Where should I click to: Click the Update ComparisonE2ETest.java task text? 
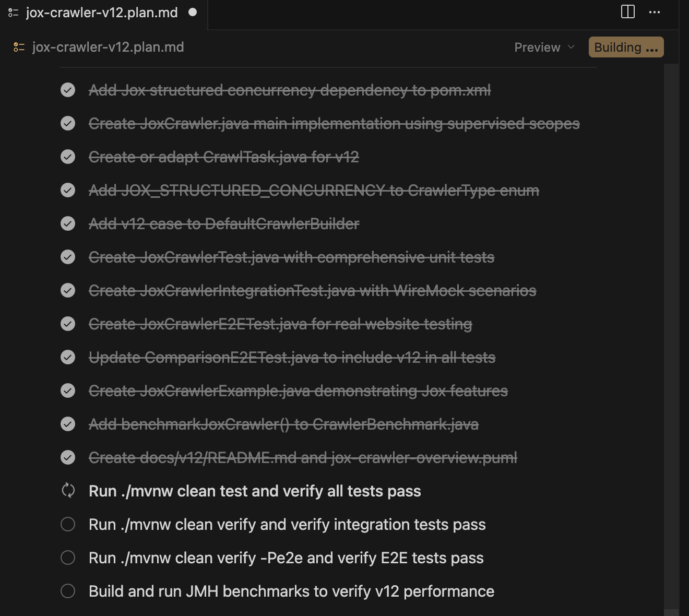pos(292,358)
